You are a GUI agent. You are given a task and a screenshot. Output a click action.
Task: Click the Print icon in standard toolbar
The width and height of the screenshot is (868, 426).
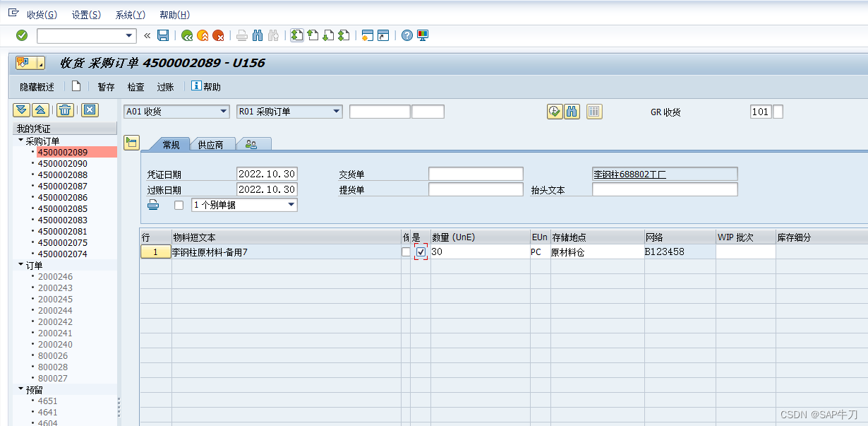(242, 35)
